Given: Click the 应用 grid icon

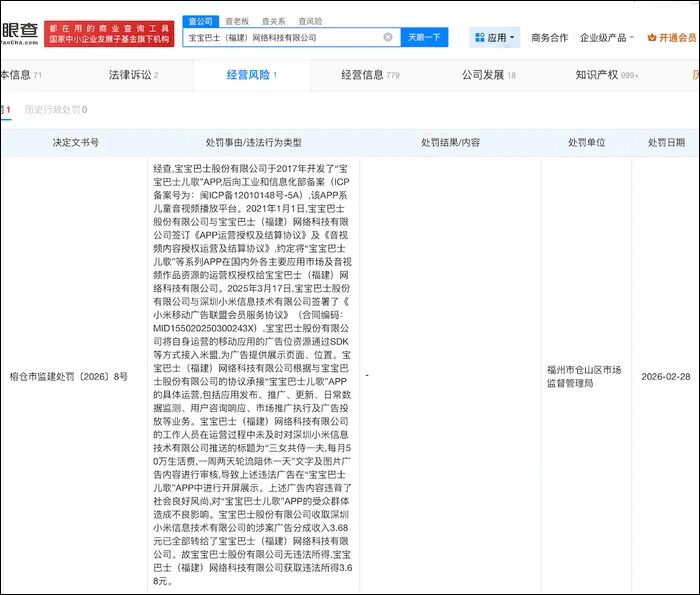Looking at the screenshot, I should pyautogui.click(x=479, y=37).
